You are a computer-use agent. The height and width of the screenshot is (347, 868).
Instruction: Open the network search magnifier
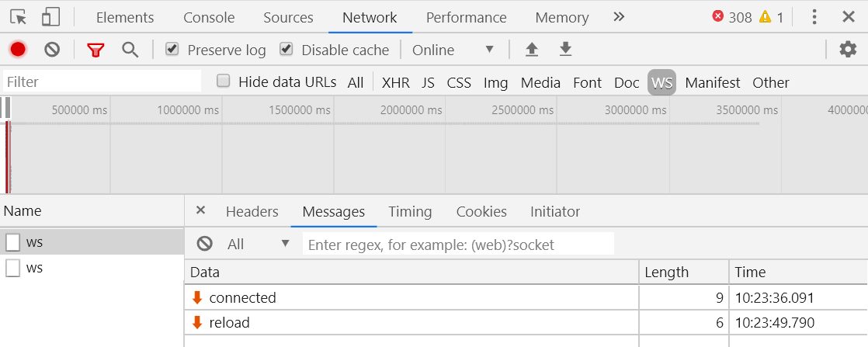click(130, 50)
